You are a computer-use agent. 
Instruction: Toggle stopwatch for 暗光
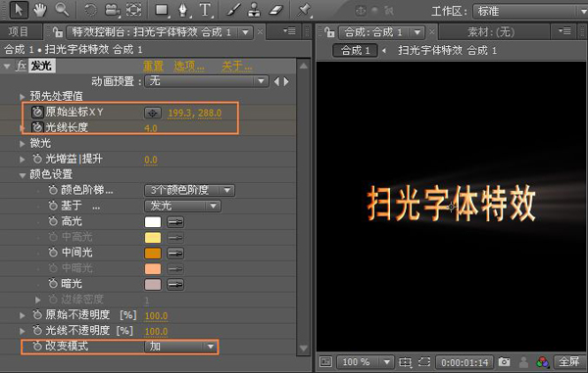point(53,284)
